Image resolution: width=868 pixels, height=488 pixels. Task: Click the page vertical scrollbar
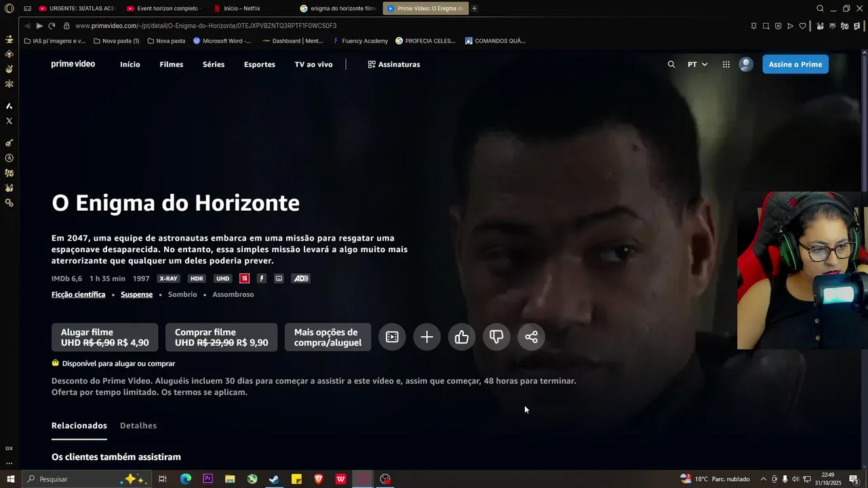coord(865,258)
